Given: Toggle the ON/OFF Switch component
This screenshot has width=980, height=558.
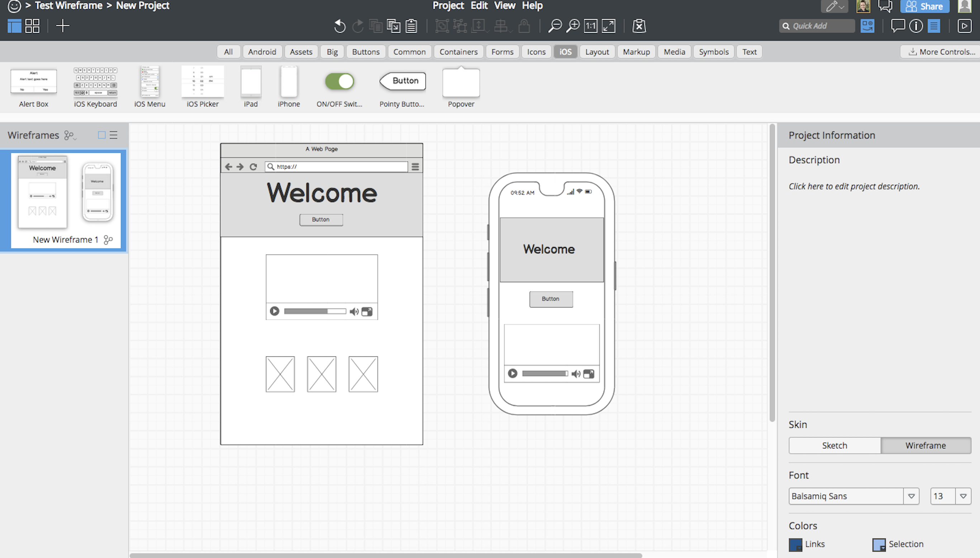Looking at the screenshot, I should [x=339, y=81].
